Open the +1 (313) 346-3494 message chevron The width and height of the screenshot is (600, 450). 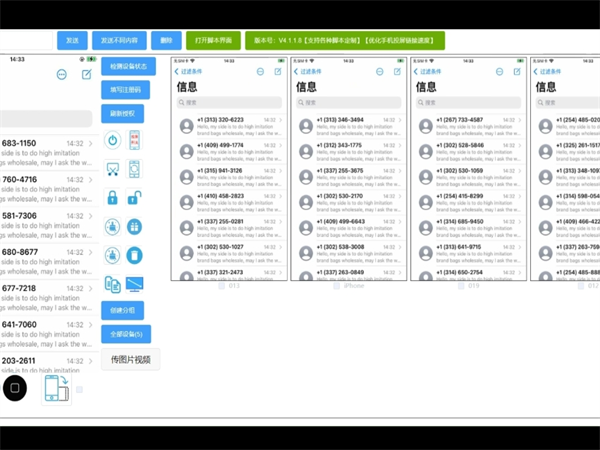tap(401, 120)
